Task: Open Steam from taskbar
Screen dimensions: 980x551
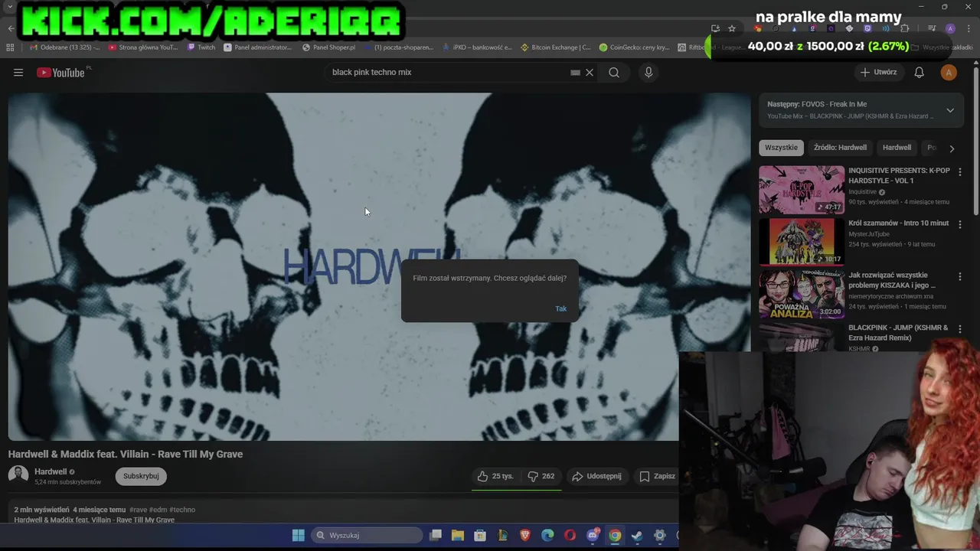Action: [x=637, y=535]
